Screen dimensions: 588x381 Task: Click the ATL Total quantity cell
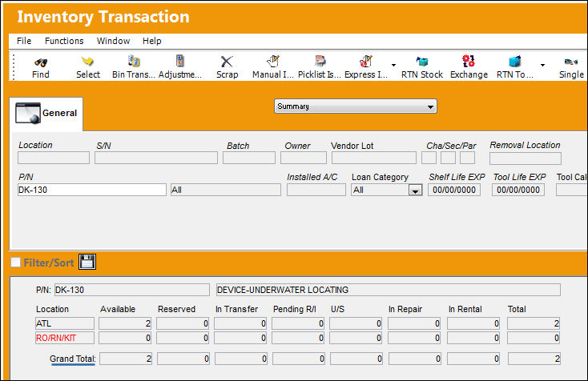pyautogui.click(x=534, y=323)
